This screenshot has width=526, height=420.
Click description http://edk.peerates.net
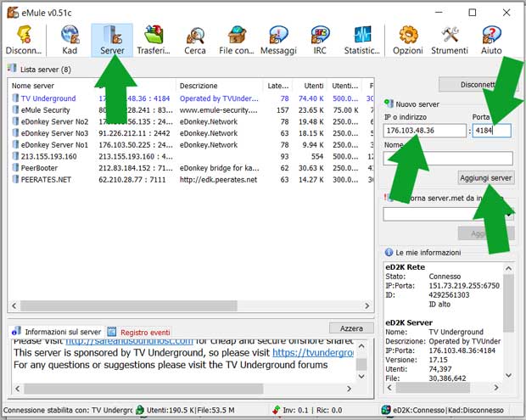(x=218, y=180)
